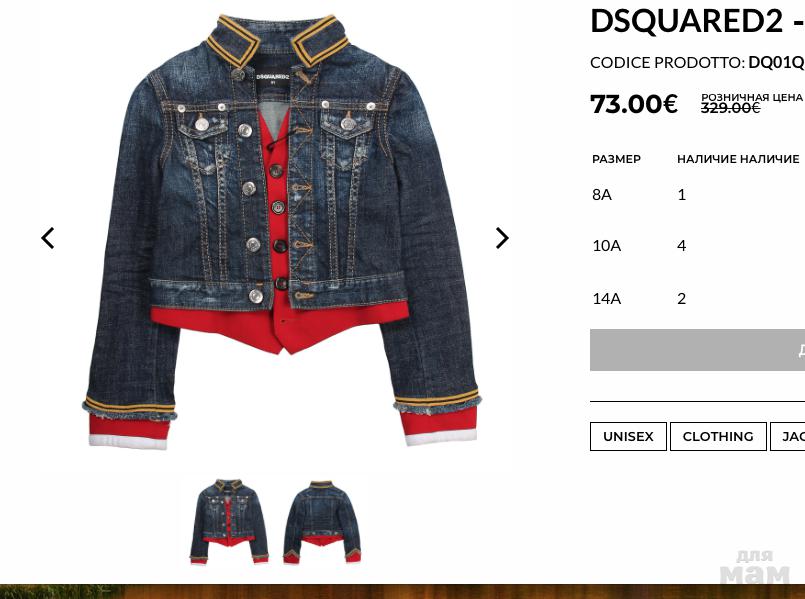Viewport: 805px width, 599px height.
Task: Click the UNISEX tag
Action: click(628, 436)
